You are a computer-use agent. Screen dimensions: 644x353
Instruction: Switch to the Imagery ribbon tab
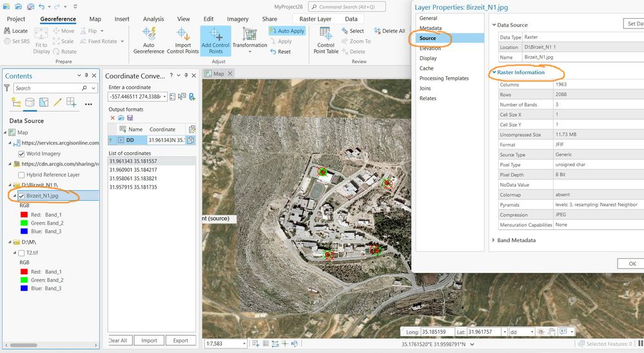coord(238,19)
